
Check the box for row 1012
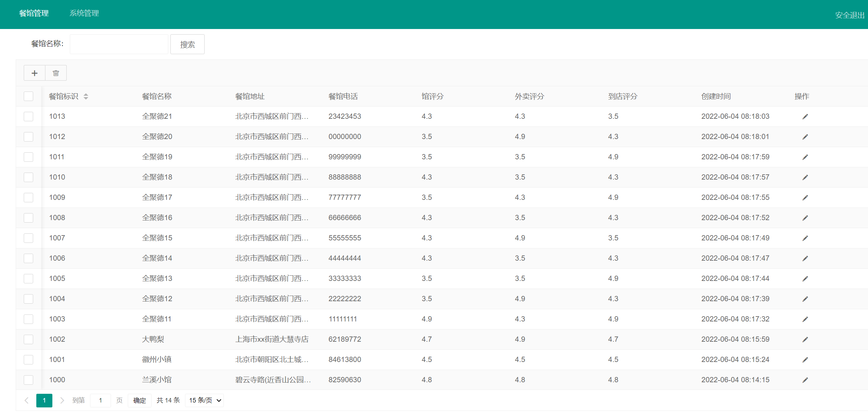[x=29, y=137]
